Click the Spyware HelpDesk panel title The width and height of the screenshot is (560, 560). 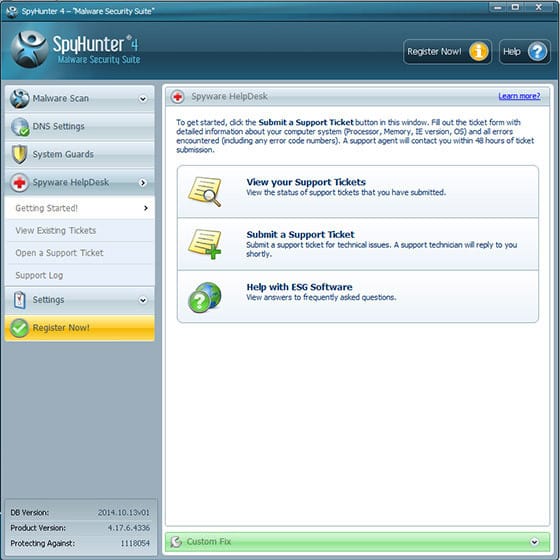pyautogui.click(x=229, y=96)
